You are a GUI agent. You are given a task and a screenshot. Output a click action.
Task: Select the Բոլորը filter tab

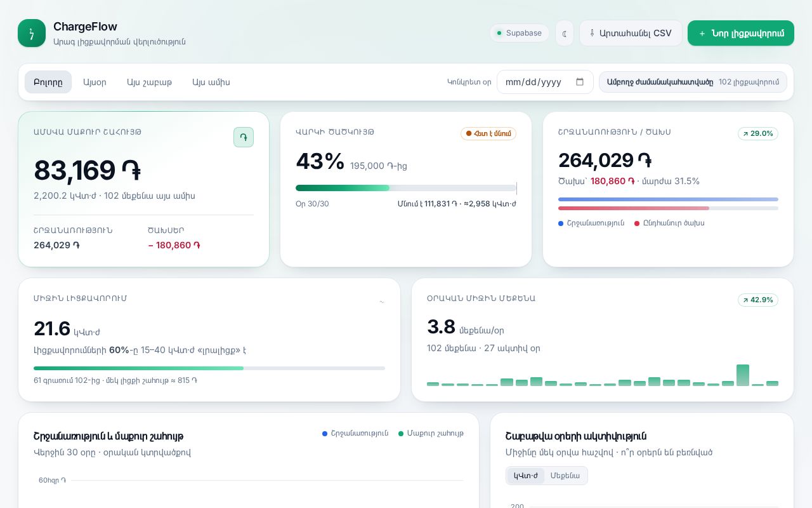(48, 82)
